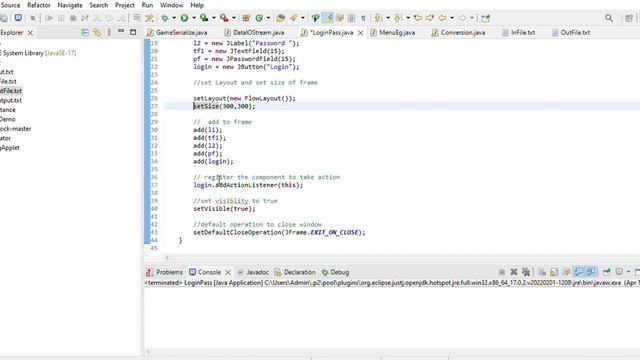640x360 pixels.
Task: Run the program with green Run icon
Action: pos(184,18)
